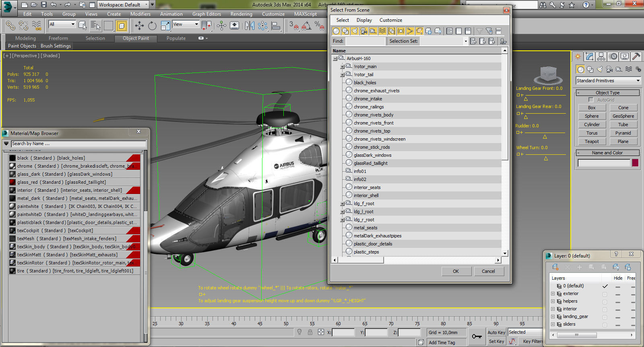Expand the exterior layer in Layer dialog

point(553,294)
